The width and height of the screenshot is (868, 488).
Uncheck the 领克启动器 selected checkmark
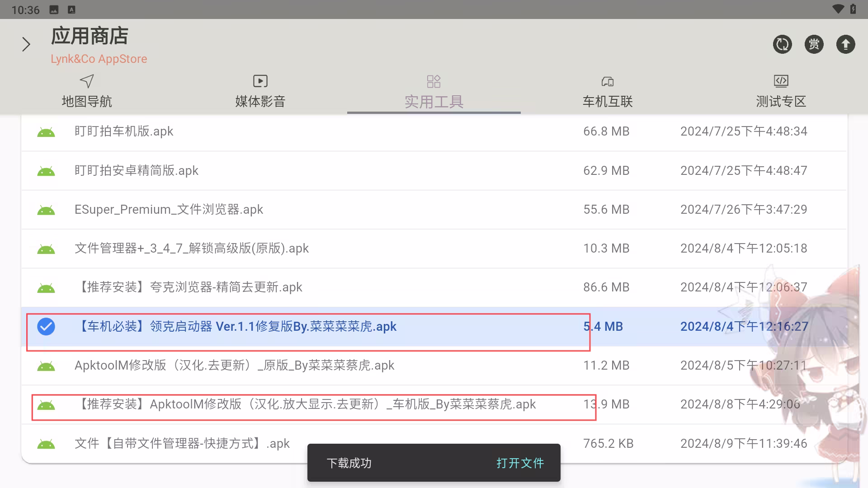(46, 326)
